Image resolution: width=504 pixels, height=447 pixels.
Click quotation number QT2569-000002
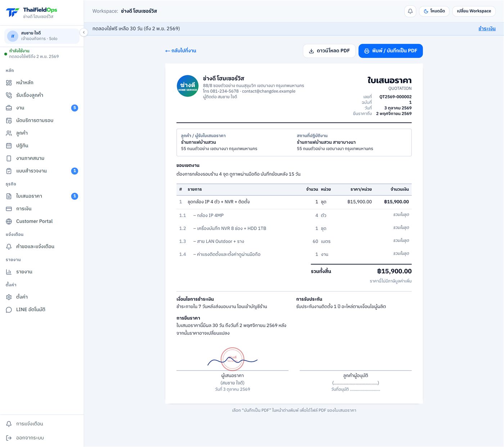click(395, 97)
